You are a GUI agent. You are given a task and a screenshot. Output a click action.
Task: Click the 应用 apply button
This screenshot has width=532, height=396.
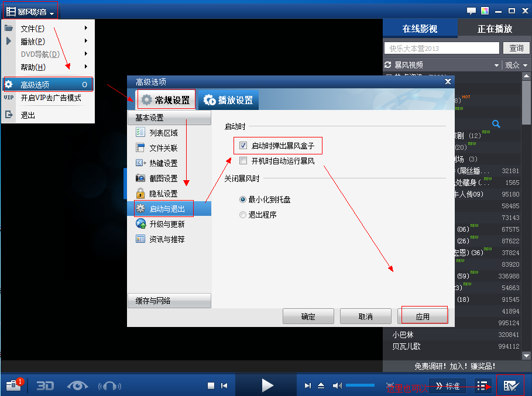(x=423, y=316)
